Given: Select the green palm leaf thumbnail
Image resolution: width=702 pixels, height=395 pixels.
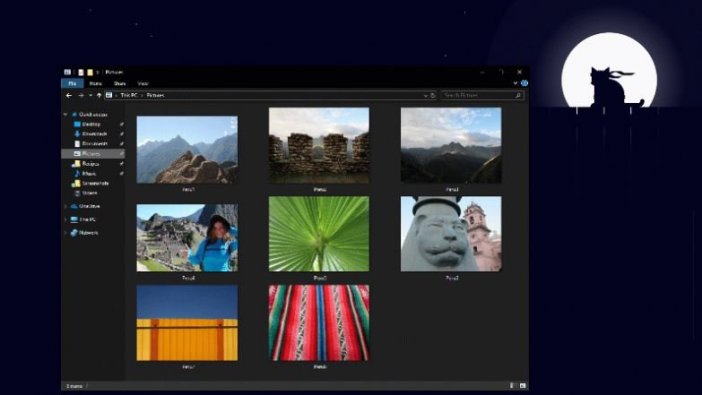Looking at the screenshot, I should (x=319, y=234).
